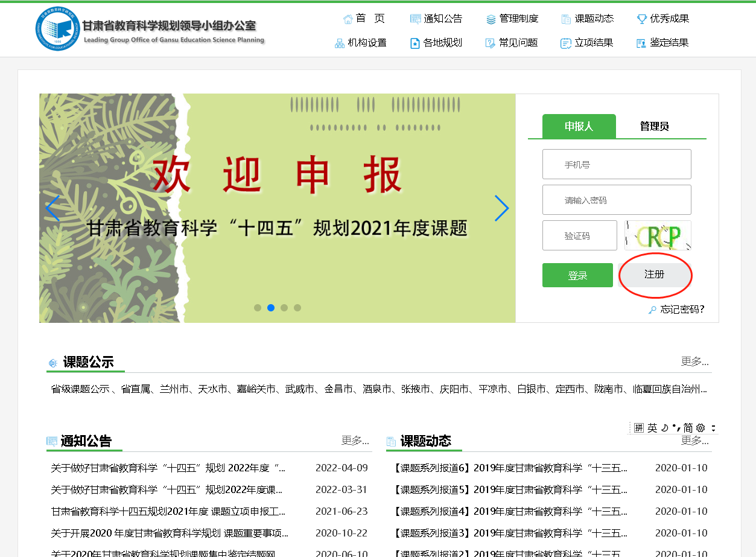Screen dimensions: 756x557
Task: Toggle the IME 英 English/Chinese mode
Action: coord(652,428)
